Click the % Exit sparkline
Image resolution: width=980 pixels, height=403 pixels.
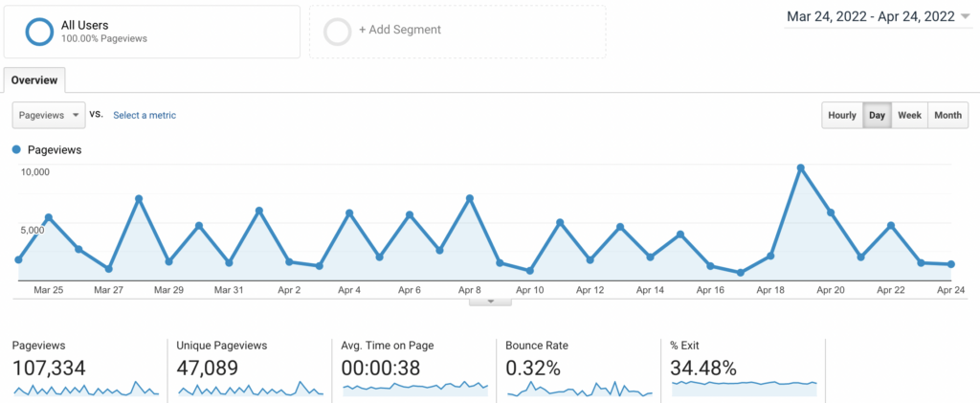(x=745, y=388)
